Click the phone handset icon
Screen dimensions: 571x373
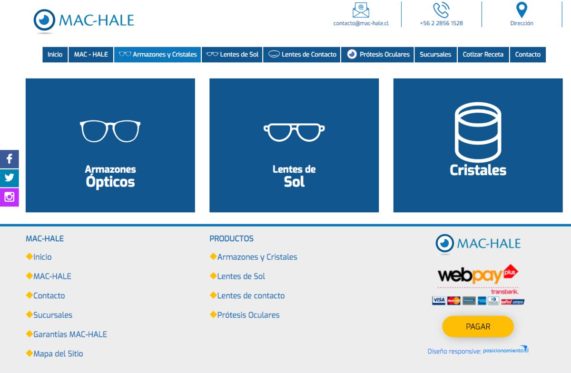click(441, 10)
